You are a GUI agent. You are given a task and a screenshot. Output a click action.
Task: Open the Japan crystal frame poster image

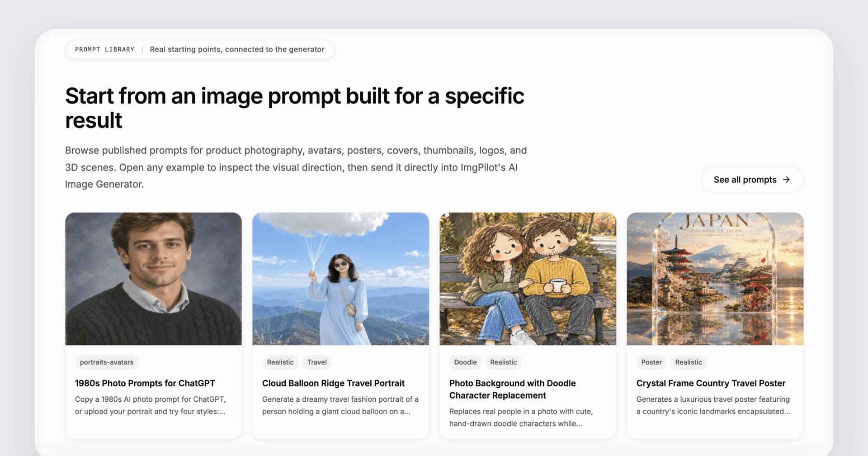tap(715, 279)
